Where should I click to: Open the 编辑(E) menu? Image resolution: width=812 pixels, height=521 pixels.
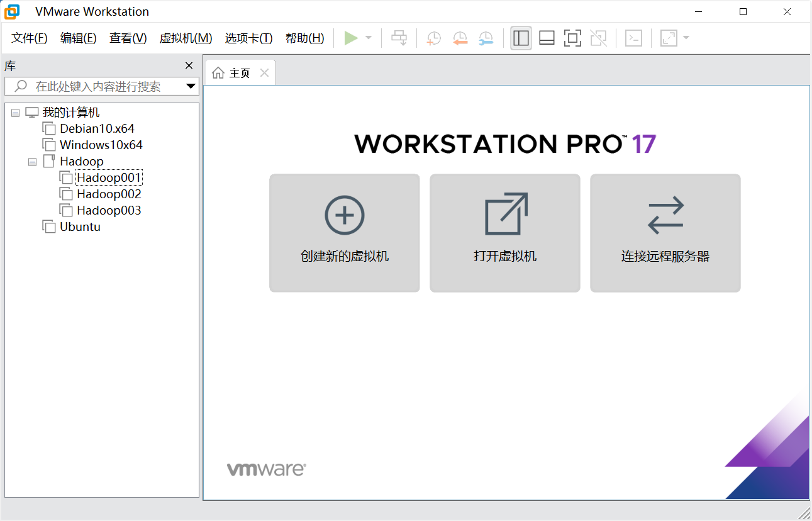pos(79,38)
